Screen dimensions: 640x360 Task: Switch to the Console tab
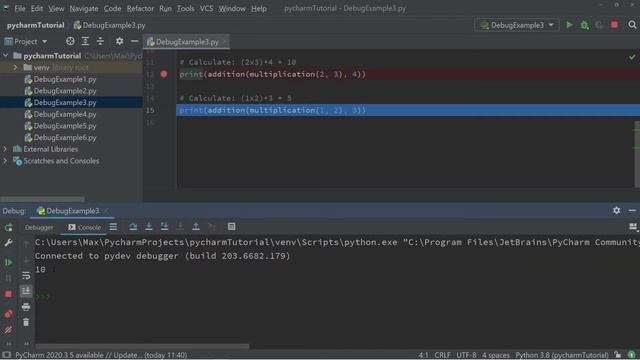pos(84,227)
